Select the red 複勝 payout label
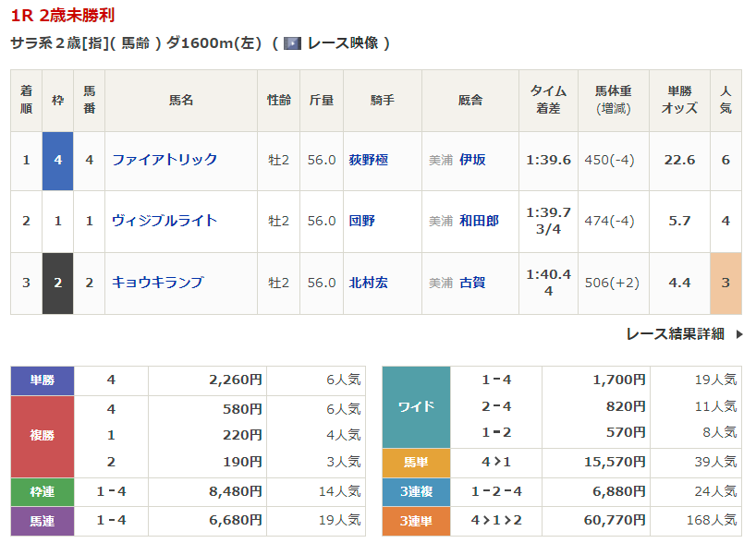Screen dimensions: 756x543 [42, 435]
